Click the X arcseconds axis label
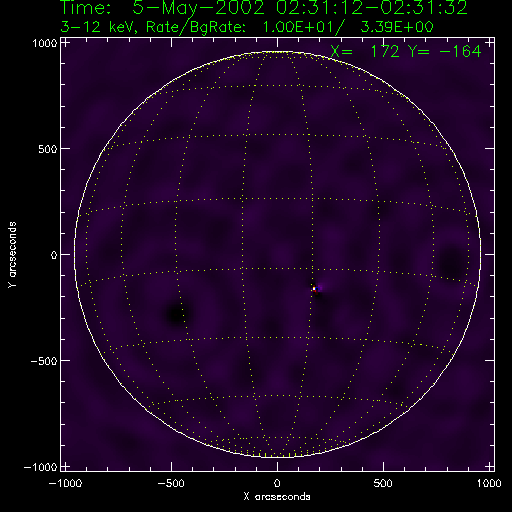This screenshot has height=512, width=512. (277, 497)
